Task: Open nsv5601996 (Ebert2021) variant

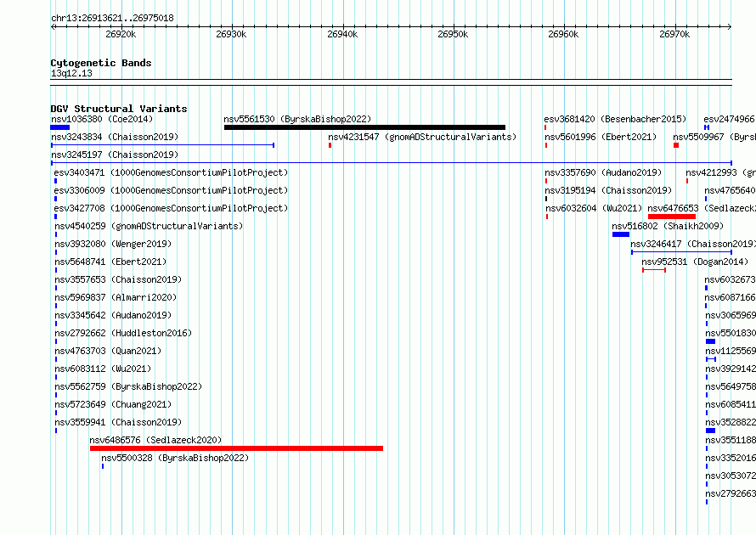Action: pyautogui.click(x=601, y=137)
